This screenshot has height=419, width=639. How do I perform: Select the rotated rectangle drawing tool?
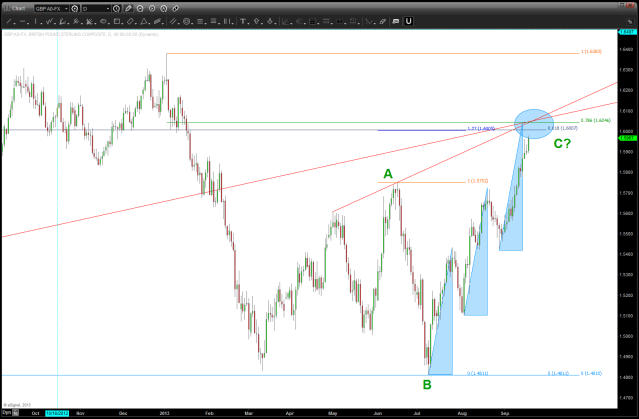130,21
